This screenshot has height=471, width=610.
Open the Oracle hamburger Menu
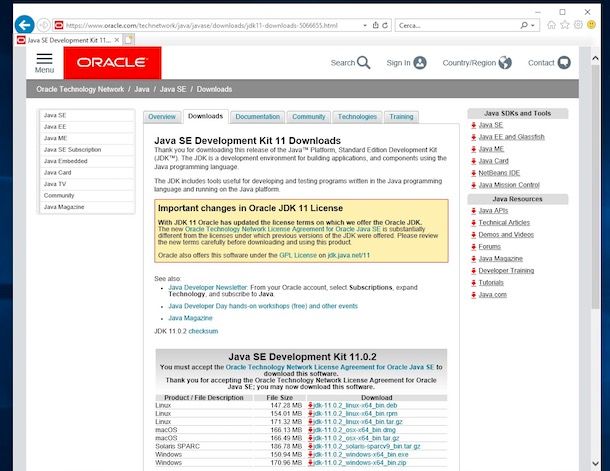[44, 63]
